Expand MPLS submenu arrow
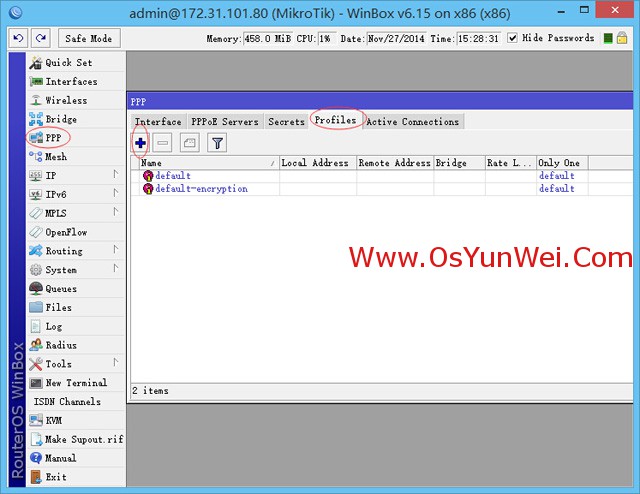 coord(116,212)
